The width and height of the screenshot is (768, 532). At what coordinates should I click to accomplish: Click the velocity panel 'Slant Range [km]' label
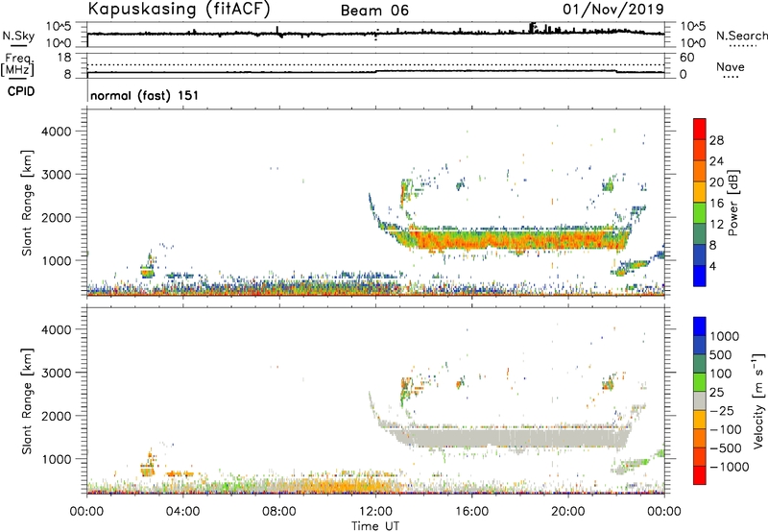[x=27, y=401]
